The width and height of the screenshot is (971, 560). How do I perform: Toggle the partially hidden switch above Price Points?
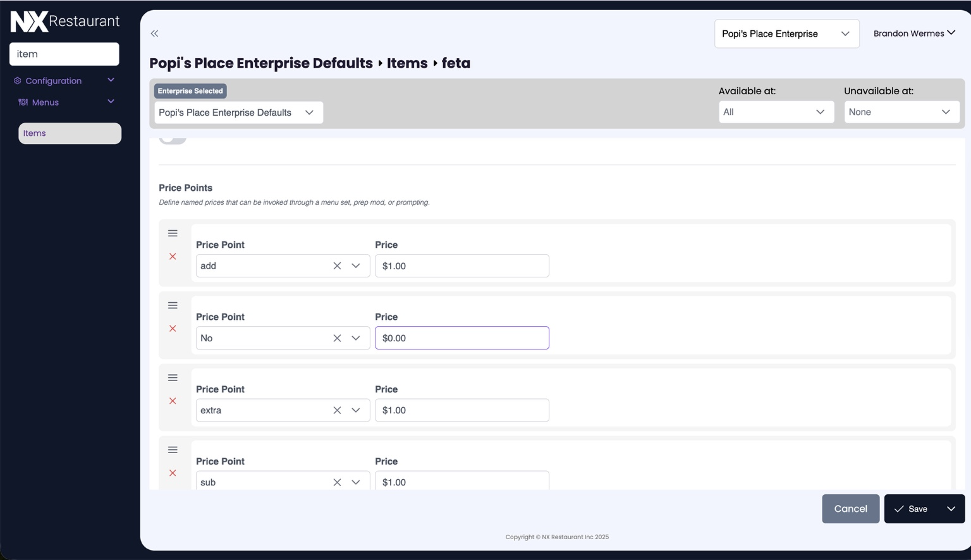173,138
